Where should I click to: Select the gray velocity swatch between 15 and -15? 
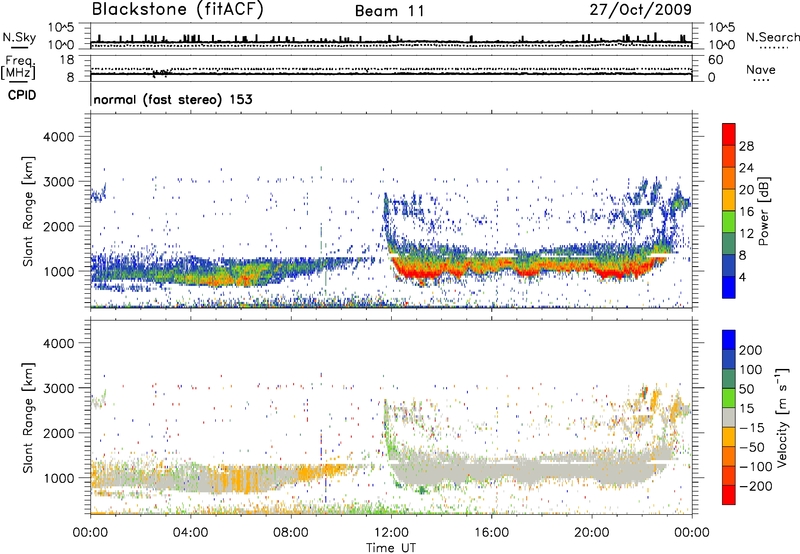pos(729,417)
